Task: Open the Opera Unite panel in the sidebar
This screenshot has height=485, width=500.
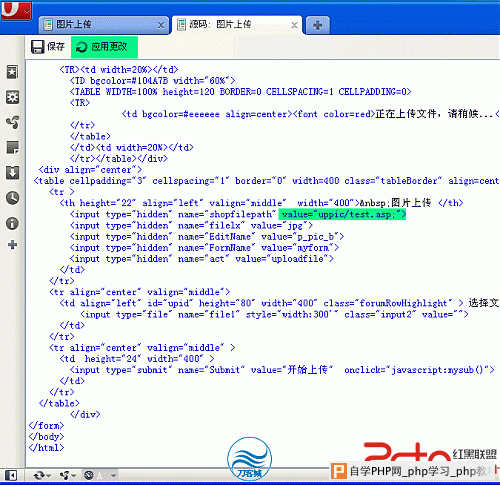Action: pyautogui.click(x=12, y=122)
